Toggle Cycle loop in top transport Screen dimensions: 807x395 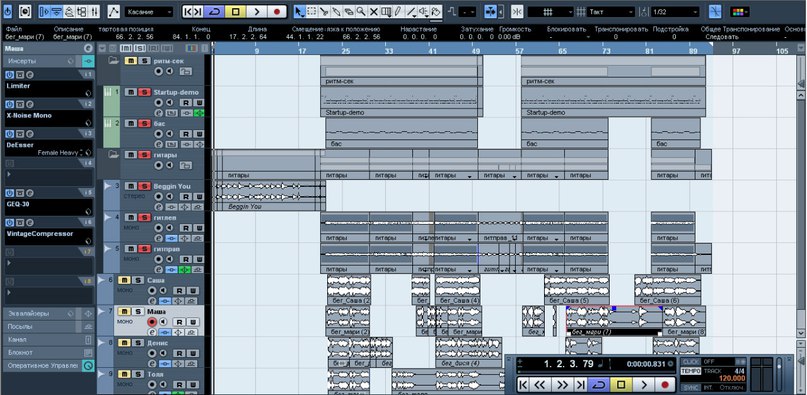(215, 11)
